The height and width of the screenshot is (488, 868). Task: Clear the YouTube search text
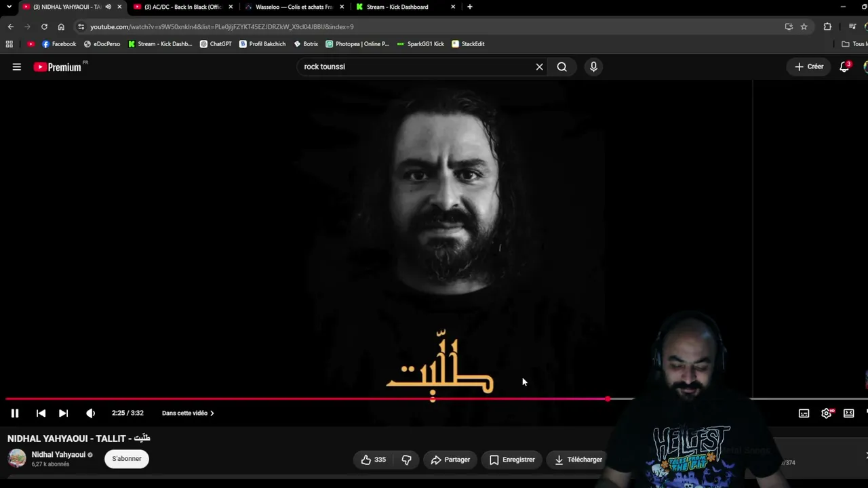540,66
